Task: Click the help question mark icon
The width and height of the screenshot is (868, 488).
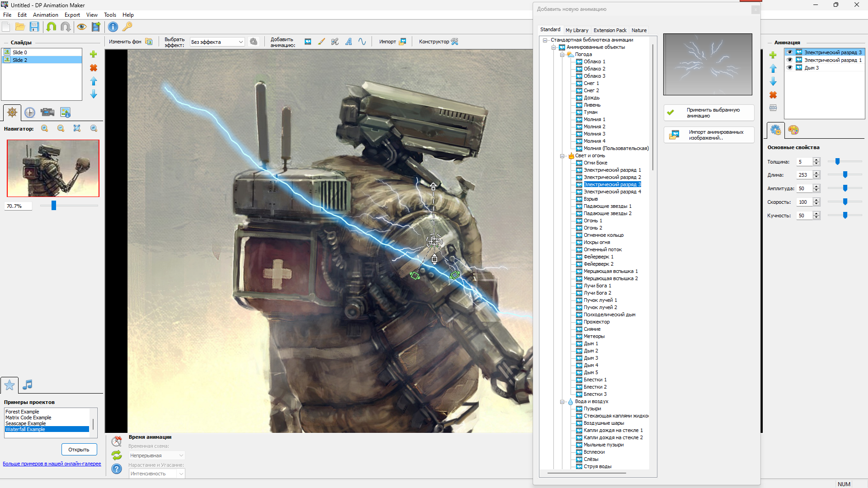Action: [117, 469]
